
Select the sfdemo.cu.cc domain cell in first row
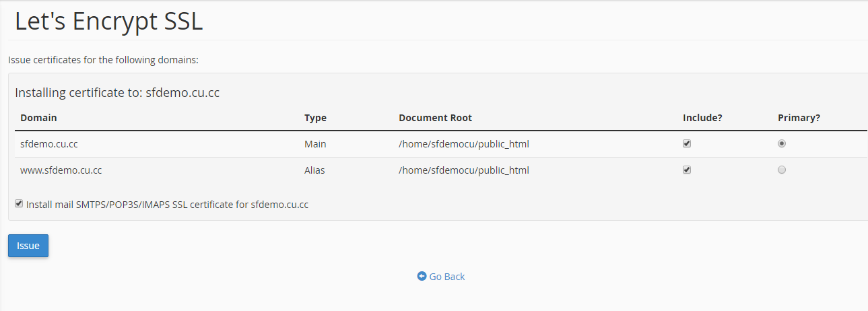click(x=49, y=144)
